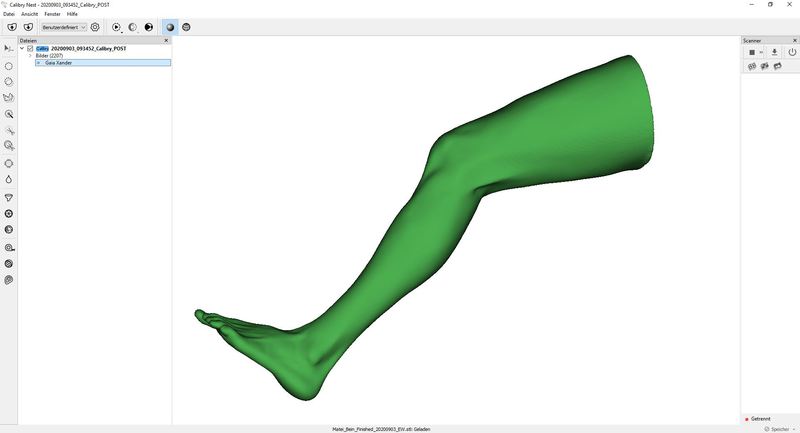800x433 pixels.
Task: Click the gear settings icon in toolbar
Action: [95, 27]
